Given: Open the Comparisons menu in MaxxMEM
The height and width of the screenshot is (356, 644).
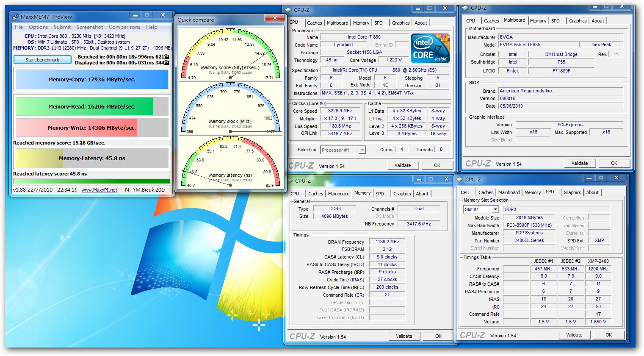Looking at the screenshot, I should point(124,27).
